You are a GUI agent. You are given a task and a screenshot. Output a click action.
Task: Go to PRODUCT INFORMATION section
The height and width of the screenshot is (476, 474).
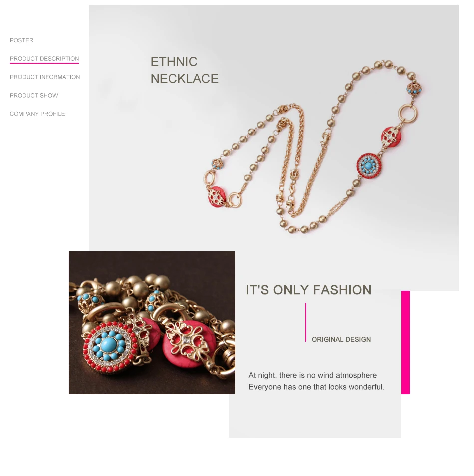(x=45, y=77)
